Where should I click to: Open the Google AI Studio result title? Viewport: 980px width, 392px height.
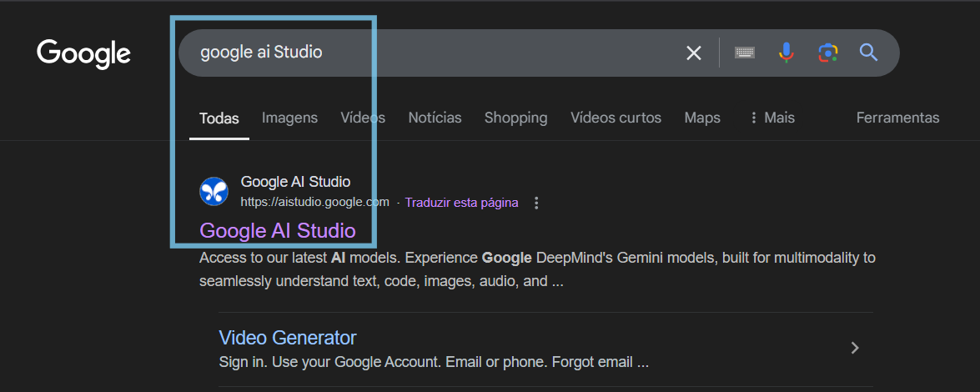[x=278, y=231]
